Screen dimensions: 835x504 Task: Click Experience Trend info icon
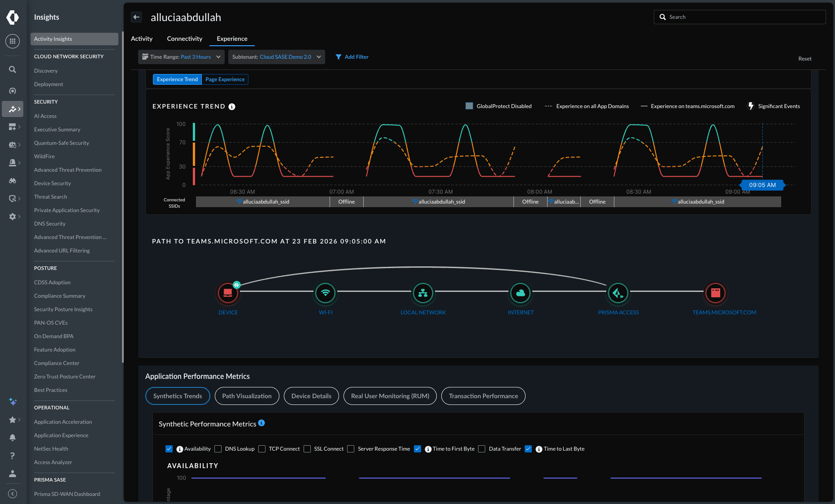pyautogui.click(x=232, y=107)
